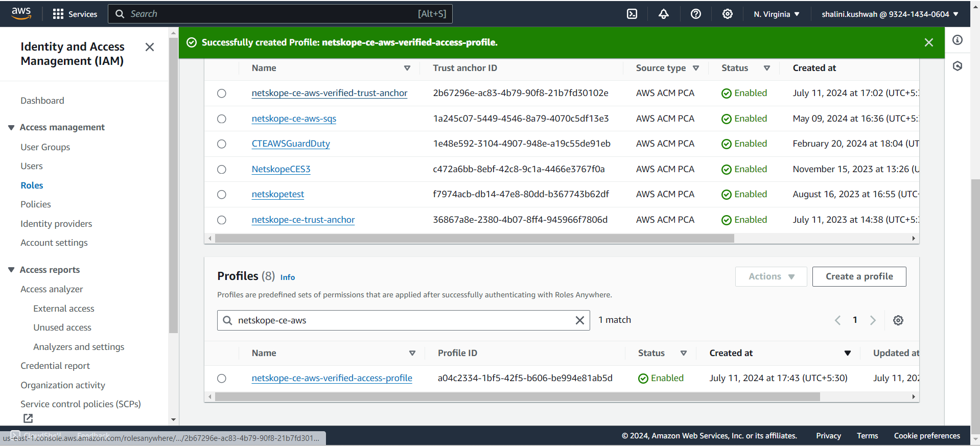Open the settings gear in top bar
Screen dimensions: 980x446
click(x=728, y=14)
